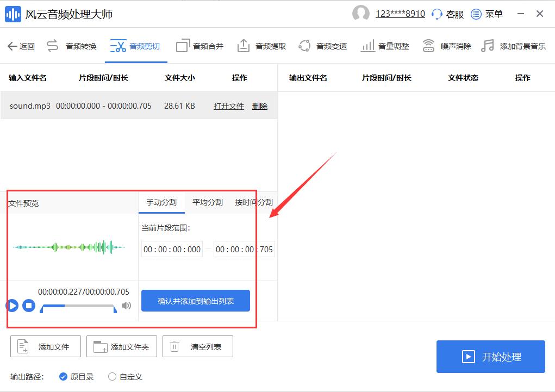Select the 音量调整 volume adjustment tool
Screen dimensions: 555x392
click(392, 46)
